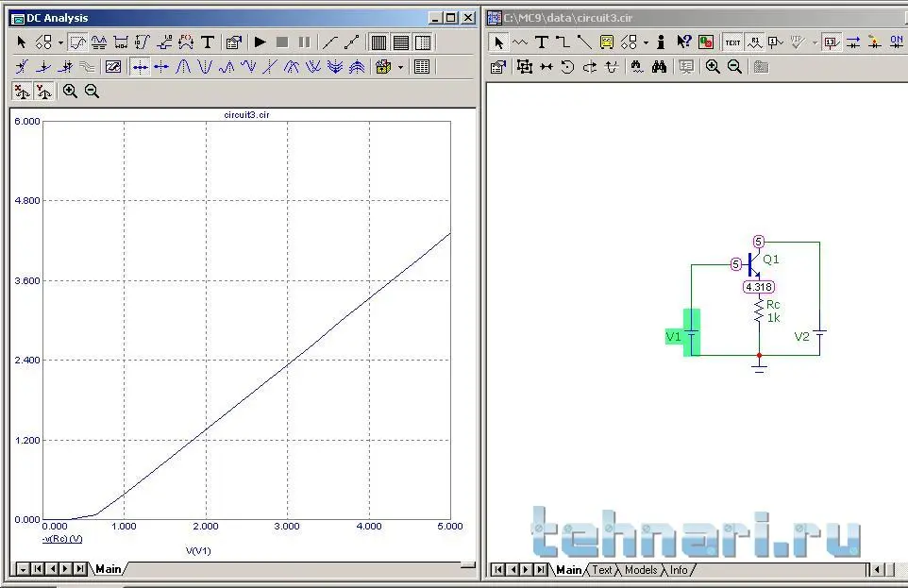
Task: Open the circuit Properties icon
Action: click(x=498, y=67)
